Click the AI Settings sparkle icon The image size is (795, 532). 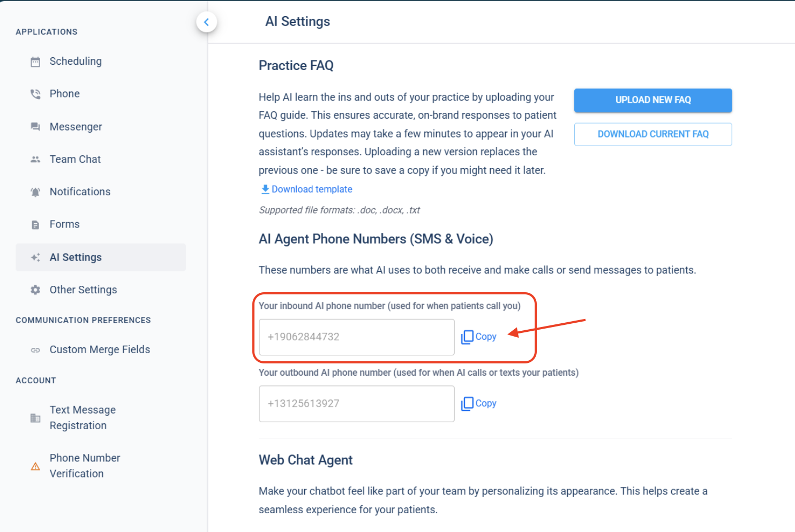click(x=35, y=257)
